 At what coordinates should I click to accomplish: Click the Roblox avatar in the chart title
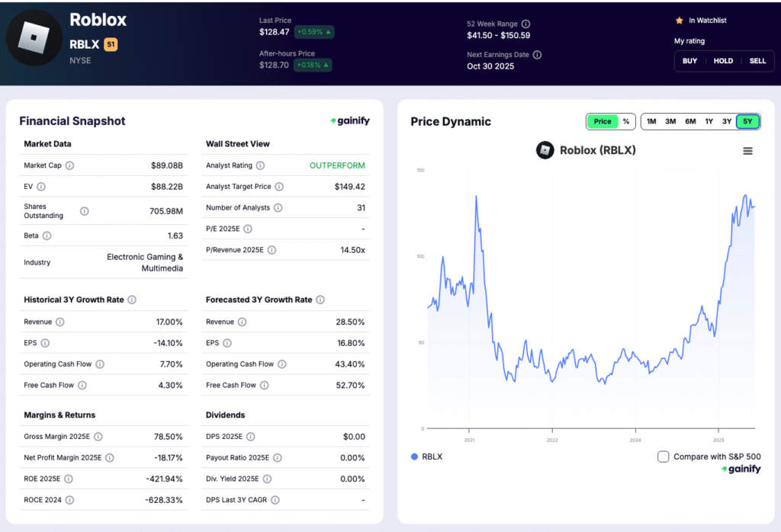(545, 150)
